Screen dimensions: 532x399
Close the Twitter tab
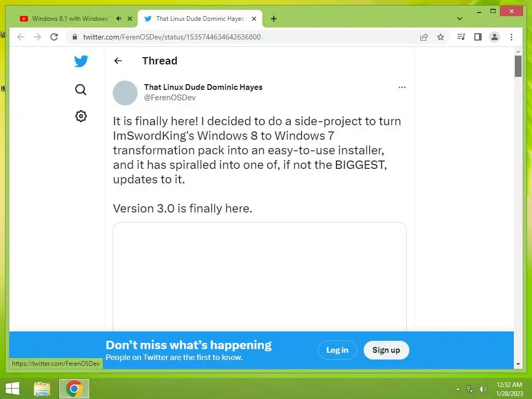pyautogui.click(x=254, y=19)
